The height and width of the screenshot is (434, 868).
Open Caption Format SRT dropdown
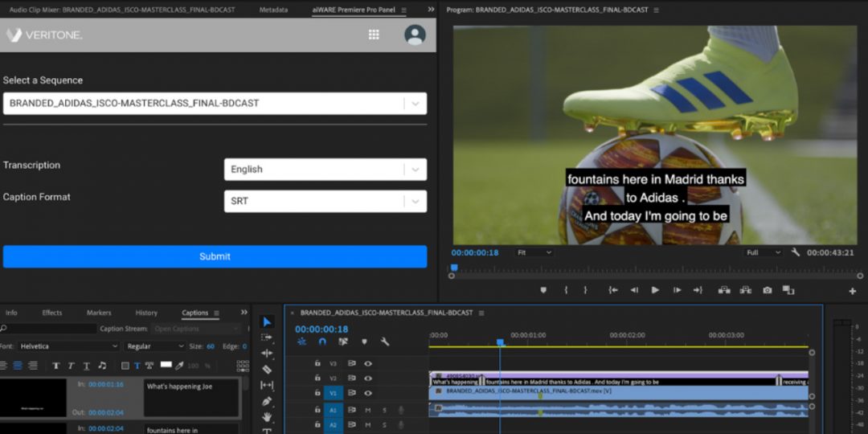(325, 202)
